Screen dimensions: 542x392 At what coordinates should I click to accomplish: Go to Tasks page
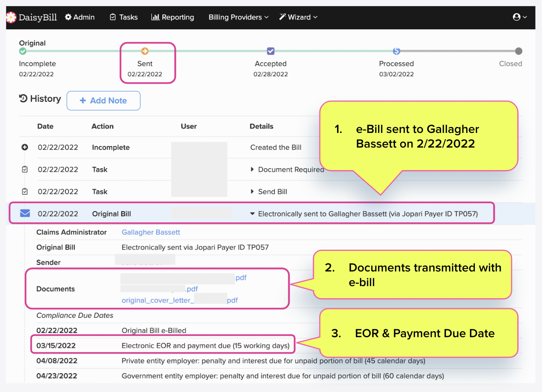point(124,17)
